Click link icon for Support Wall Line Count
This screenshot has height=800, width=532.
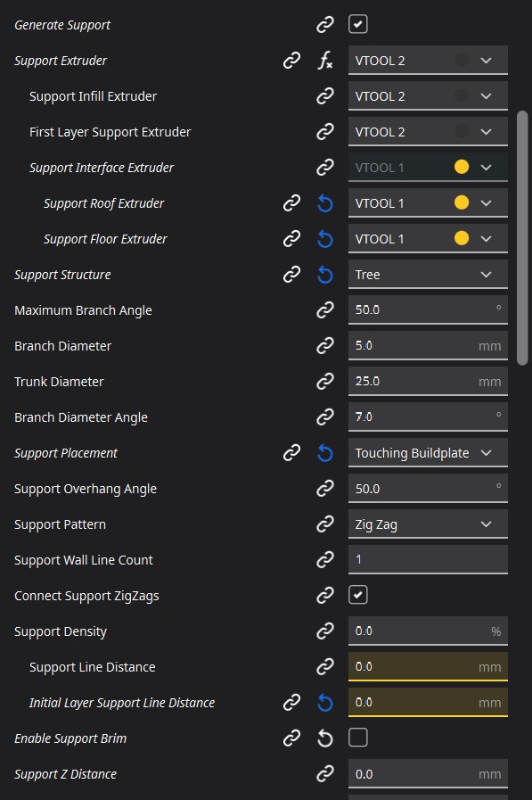point(324,560)
